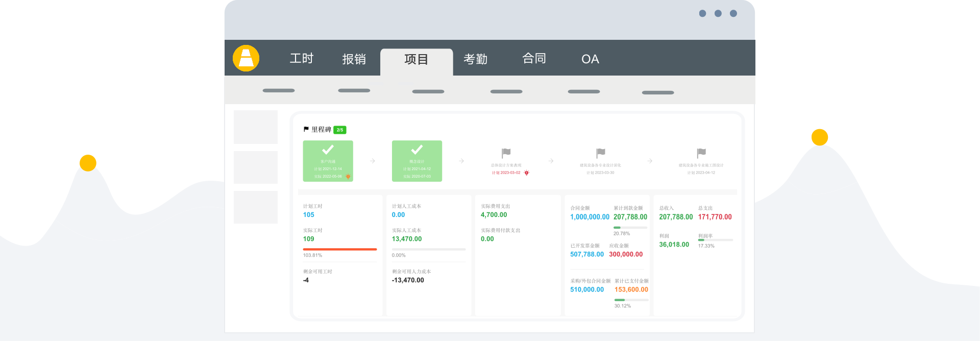Click the 0.00% labor cost progress bar

429,249
